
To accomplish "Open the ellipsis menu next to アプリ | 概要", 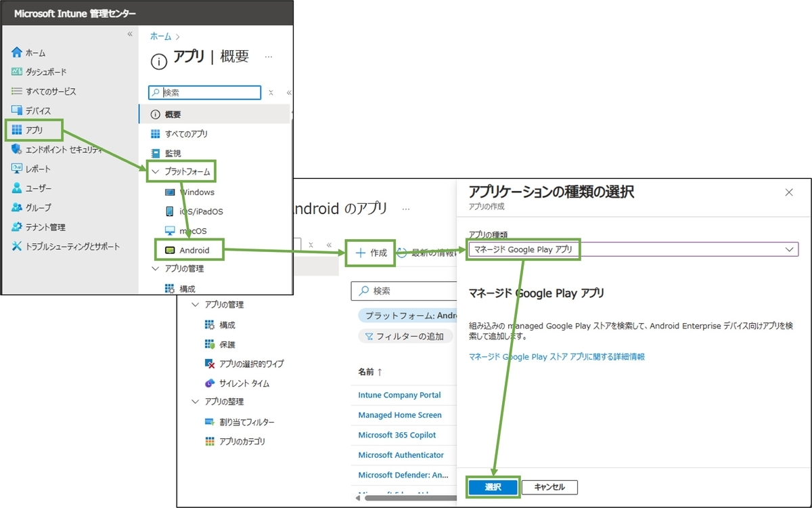I will (269, 57).
